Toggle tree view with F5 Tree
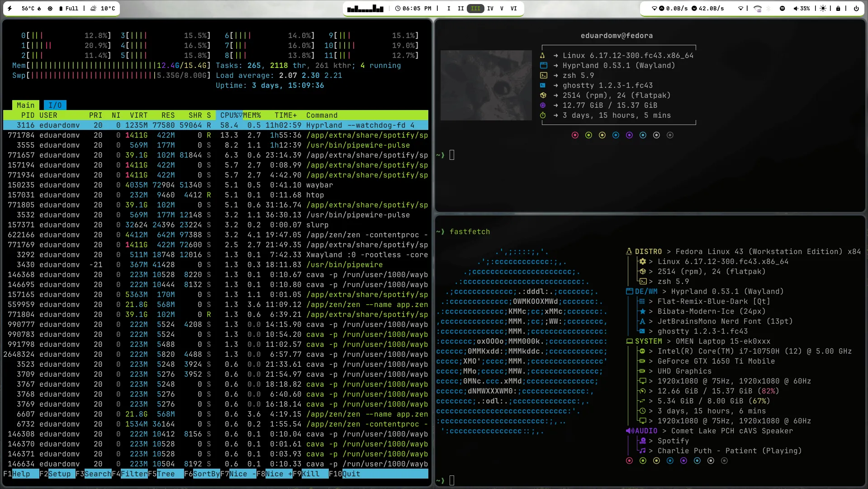Viewport: 868px width, 489px height. click(166, 474)
